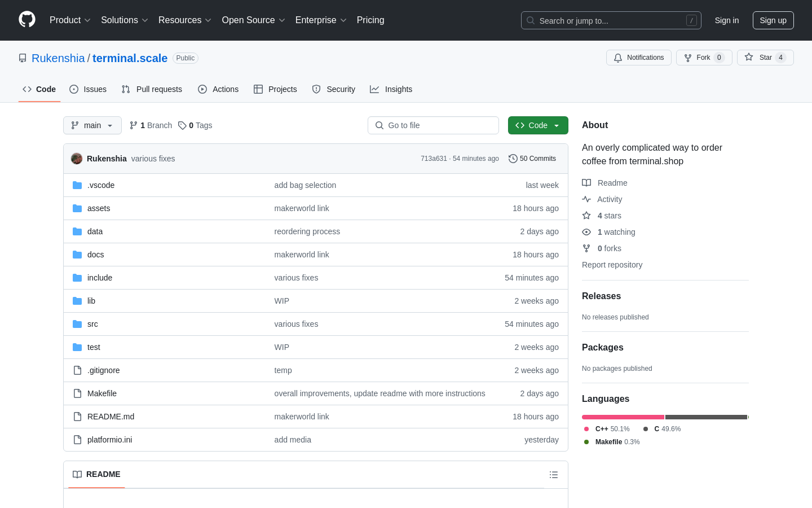This screenshot has height=508, width=812.
Task: Open the main branch selector dropdown
Action: coord(92,125)
